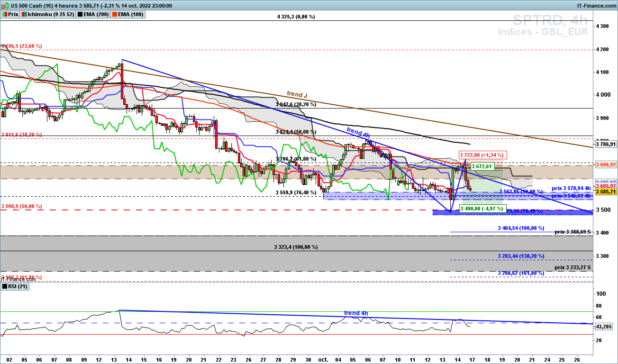Click the 'oct.' label on date axis
Screen dimensions: 618x364
click(323, 359)
